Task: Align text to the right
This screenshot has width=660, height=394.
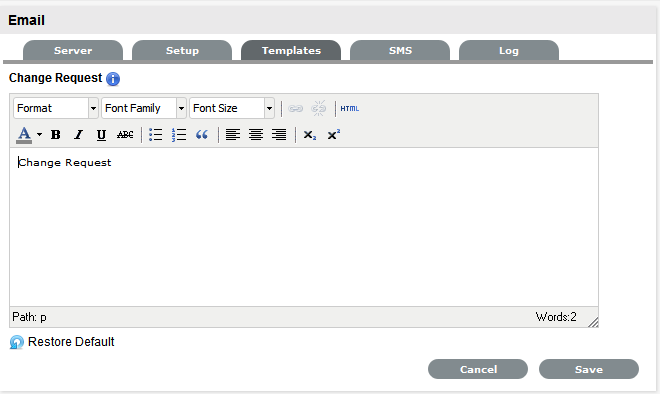Action: coord(279,135)
